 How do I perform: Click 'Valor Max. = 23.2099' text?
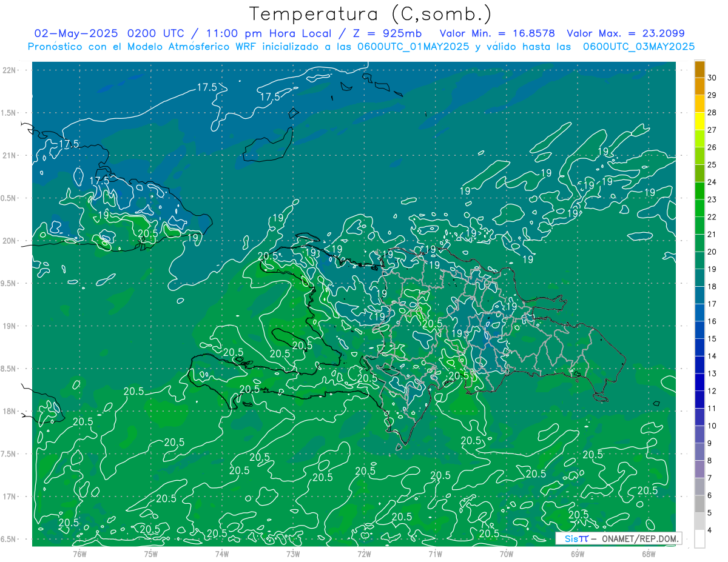point(626,33)
